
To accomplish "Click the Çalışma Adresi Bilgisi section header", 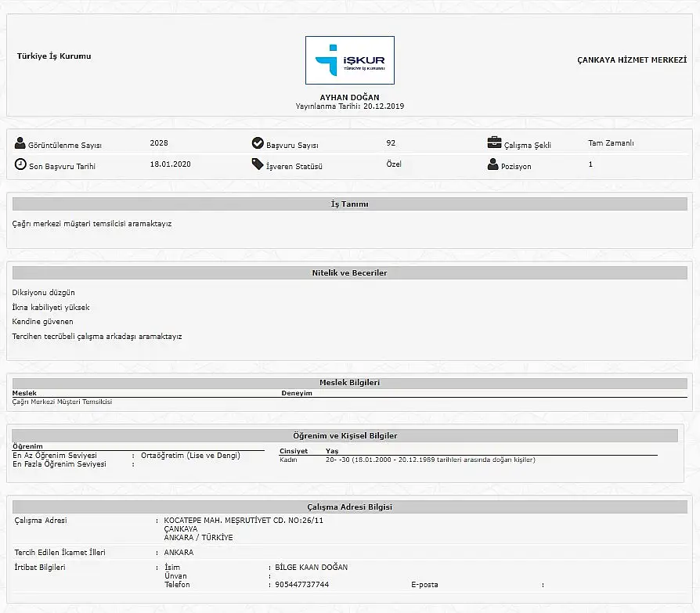I will (x=349, y=507).
